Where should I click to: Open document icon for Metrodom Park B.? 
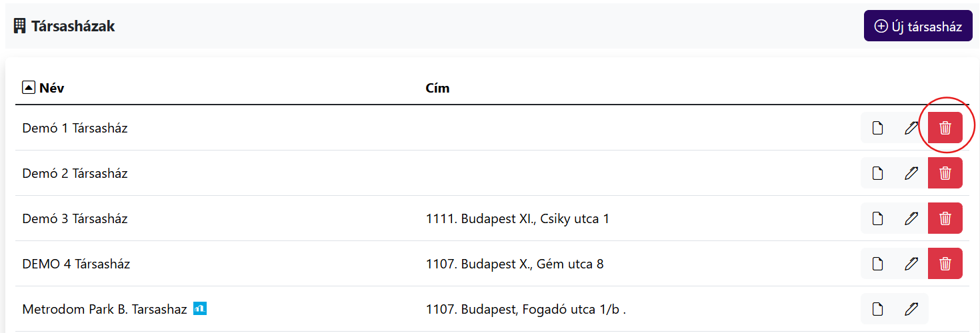pyautogui.click(x=878, y=309)
